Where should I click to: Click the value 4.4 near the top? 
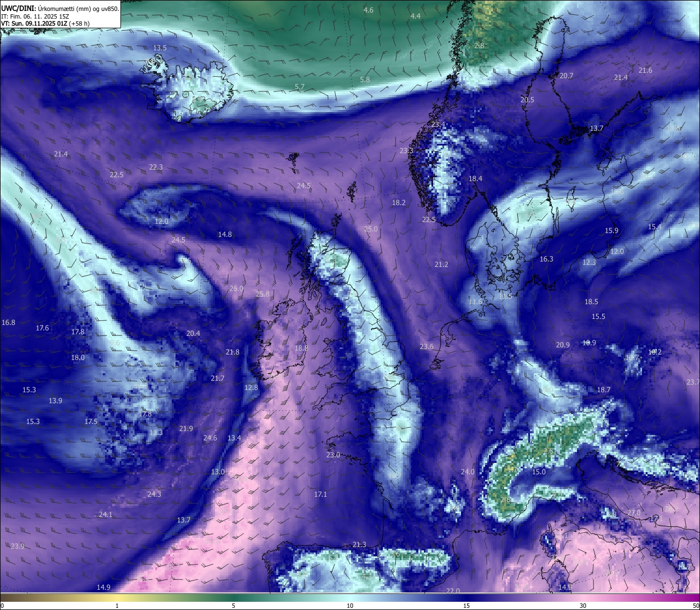[x=416, y=16]
